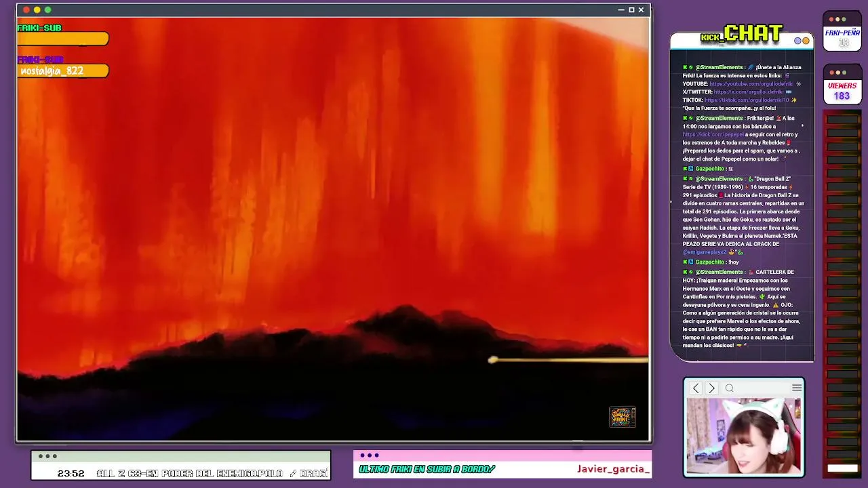
Task: Click the ULTIMO FRIKI EN SUBIR A BORDO label
Action: tap(427, 469)
